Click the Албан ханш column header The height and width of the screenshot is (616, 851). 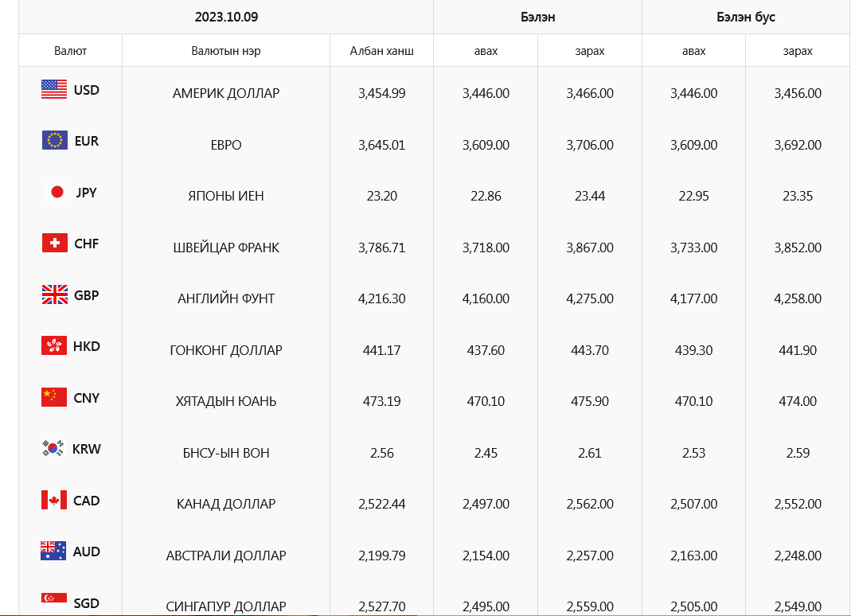[x=381, y=51]
